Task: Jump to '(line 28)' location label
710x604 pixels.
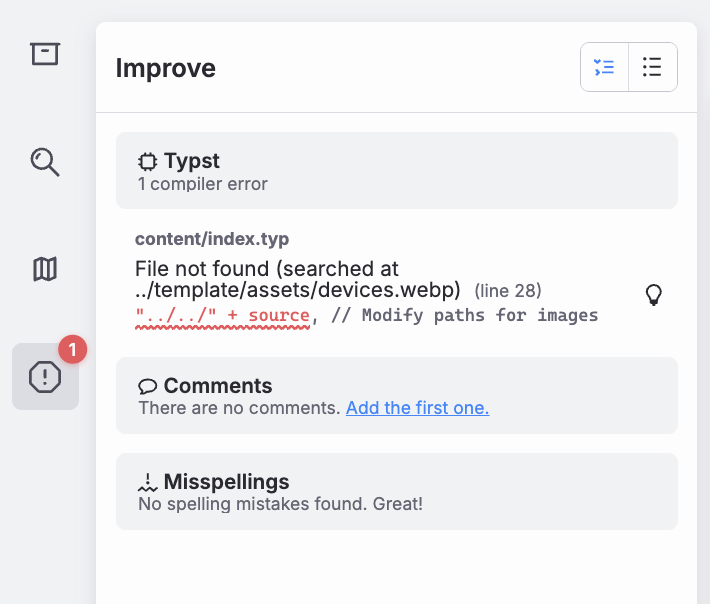Action: [507, 291]
